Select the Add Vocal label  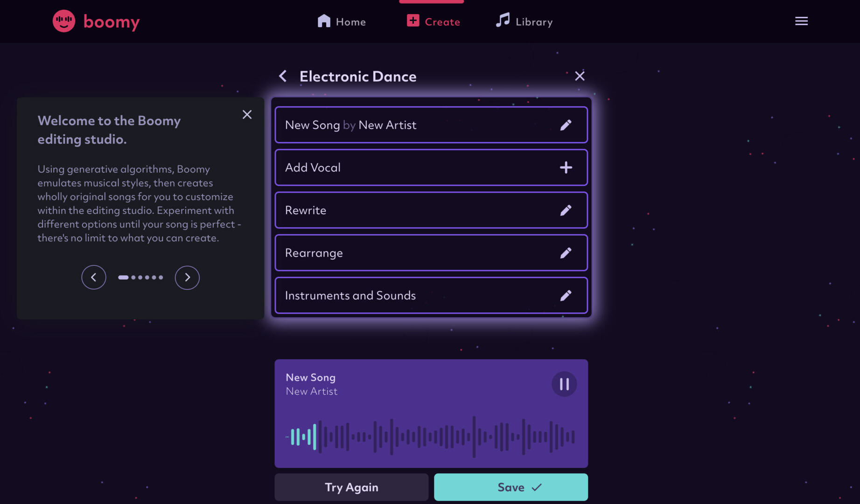click(x=313, y=168)
